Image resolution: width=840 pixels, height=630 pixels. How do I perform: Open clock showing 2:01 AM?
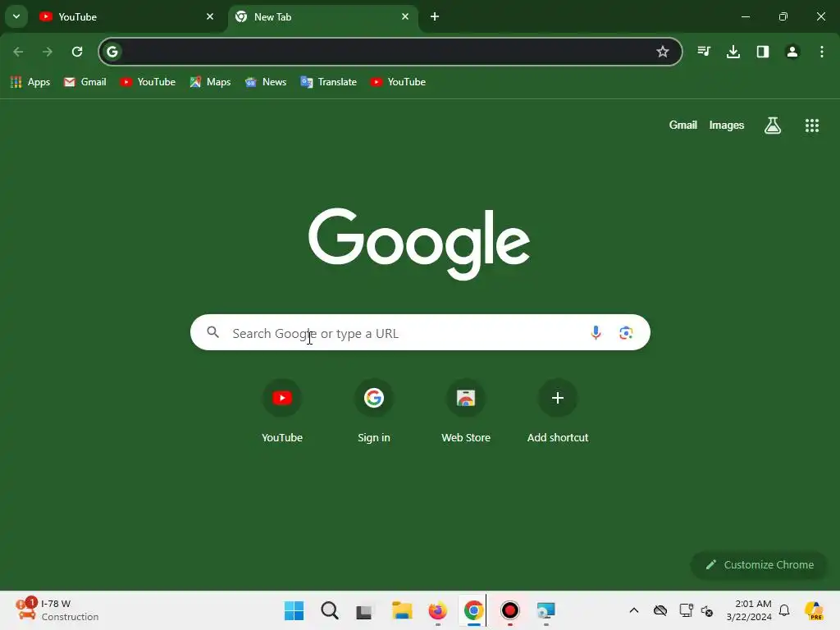click(749, 610)
